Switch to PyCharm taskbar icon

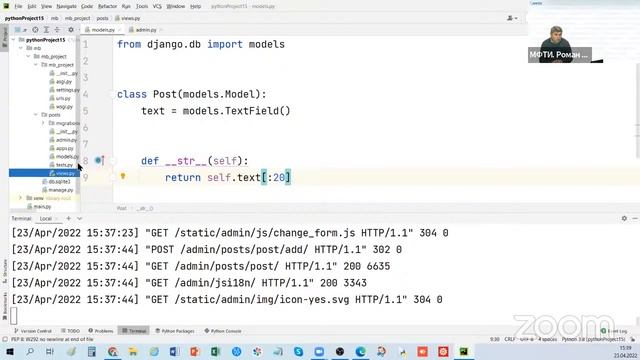pos(464,351)
